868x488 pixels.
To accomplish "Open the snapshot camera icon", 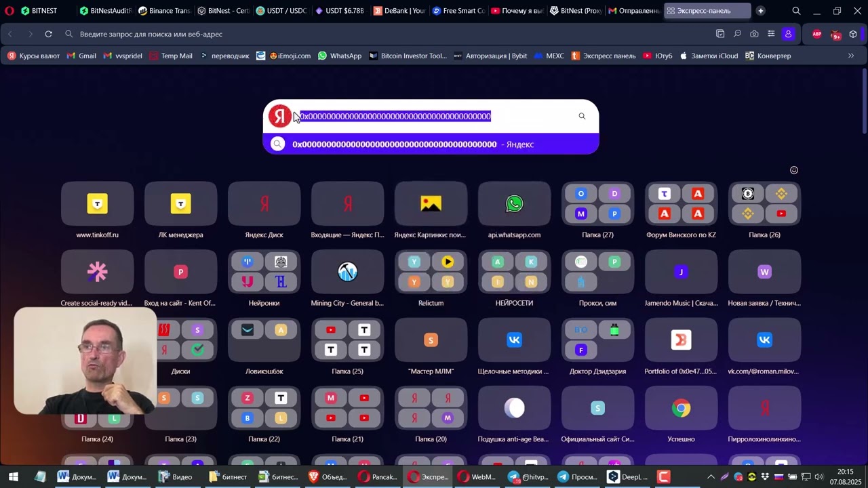I will point(754,34).
